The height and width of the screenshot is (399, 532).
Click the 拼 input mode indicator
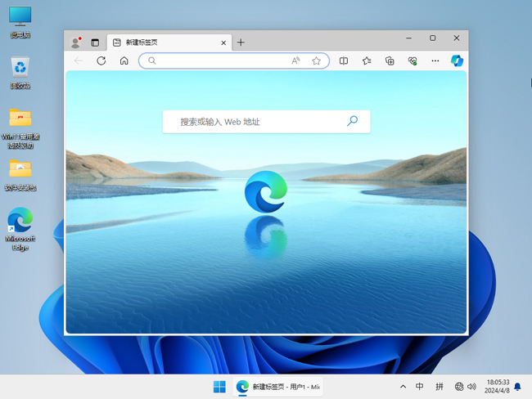click(440, 387)
